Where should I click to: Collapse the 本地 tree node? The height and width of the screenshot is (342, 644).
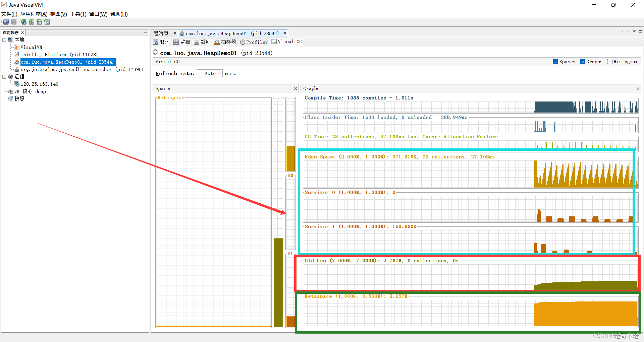(x=4, y=40)
